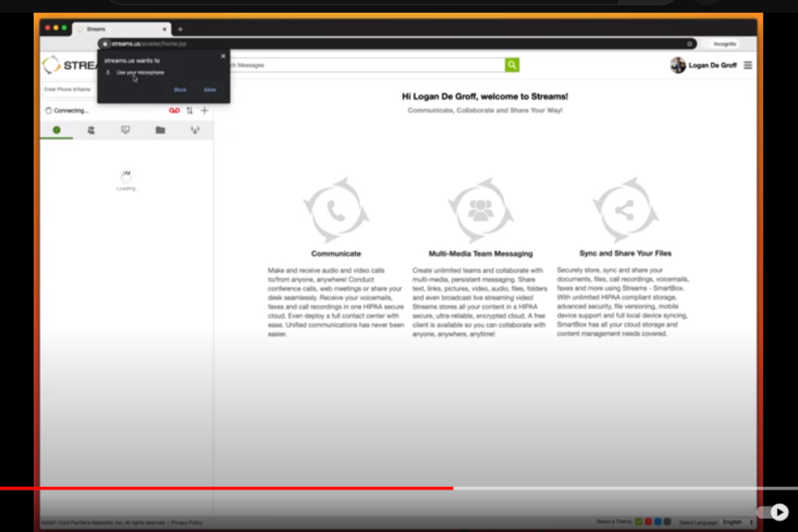Seek on the red video progress bar

(x=226, y=488)
